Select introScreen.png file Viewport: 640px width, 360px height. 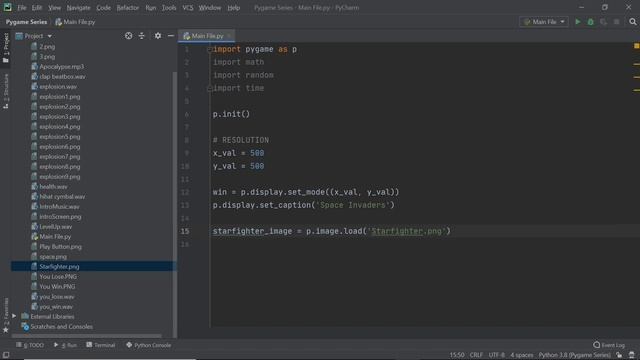pyautogui.click(x=60, y=216)
